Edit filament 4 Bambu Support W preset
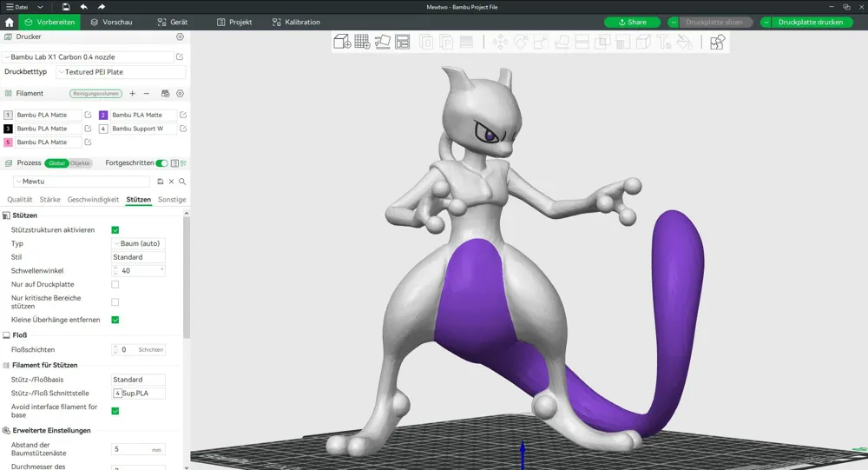The height and width of the screenshot is (470, 868). tap(183, 128)
